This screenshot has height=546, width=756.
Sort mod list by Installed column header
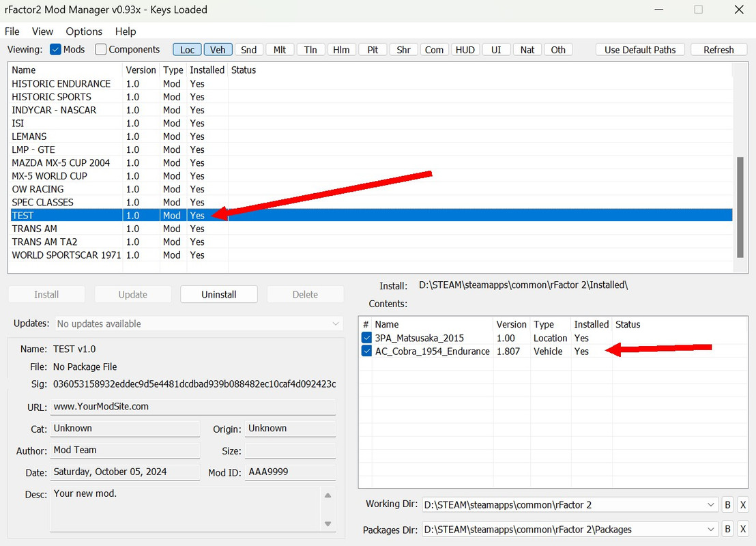click(207, 70)
